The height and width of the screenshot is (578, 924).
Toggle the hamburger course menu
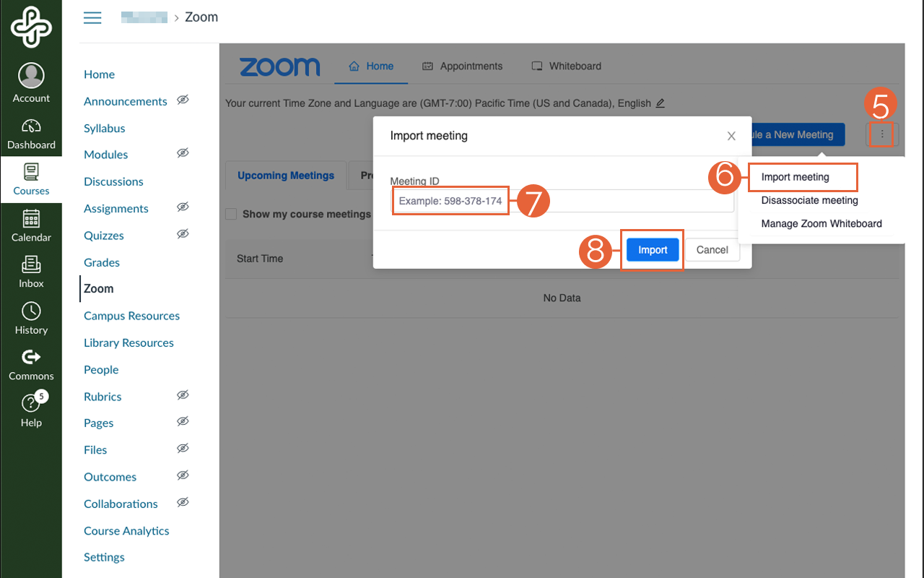click(x=92, y=17)
